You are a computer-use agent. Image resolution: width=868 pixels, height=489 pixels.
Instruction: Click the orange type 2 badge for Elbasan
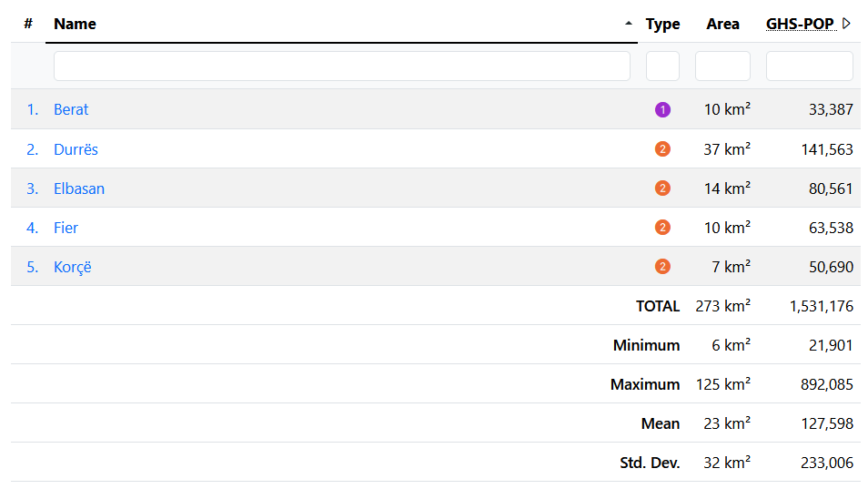tap(662, 188)
